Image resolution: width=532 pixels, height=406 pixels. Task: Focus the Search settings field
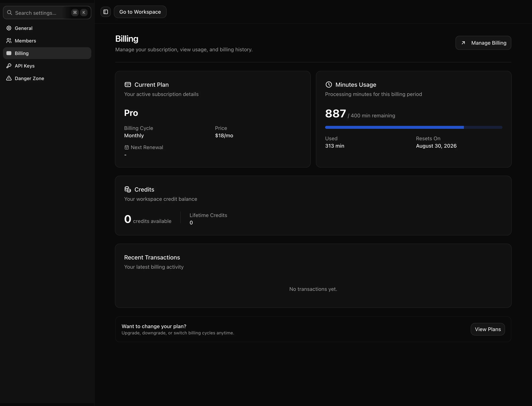click(47, 13)
